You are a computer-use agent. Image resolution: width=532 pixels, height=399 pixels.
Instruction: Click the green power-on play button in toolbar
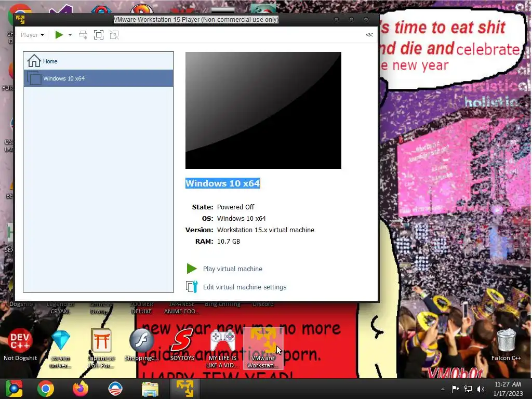coord(59,35)
